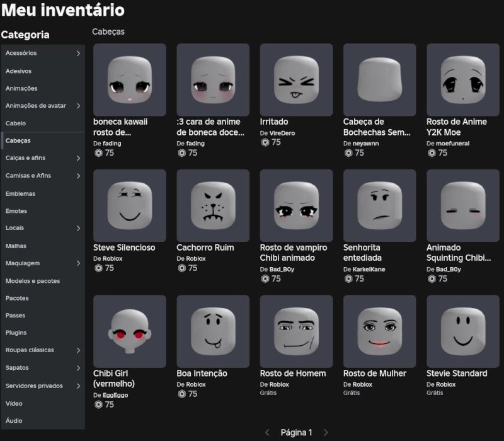This screenshot has width=504, height=441.
Task: Select Modelos e pacotes category
Action: [x=43, y=280]
